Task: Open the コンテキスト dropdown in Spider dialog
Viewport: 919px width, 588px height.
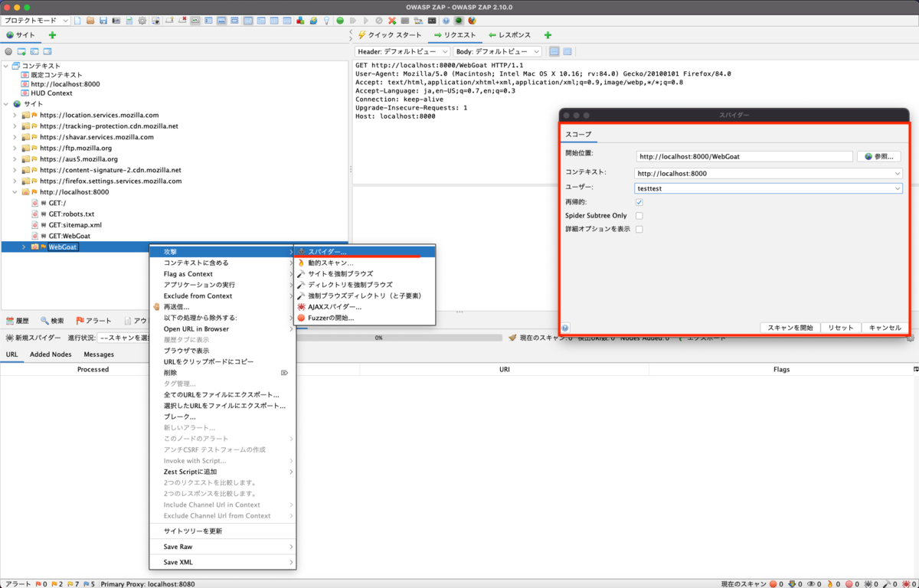Action: coord(769,173)
